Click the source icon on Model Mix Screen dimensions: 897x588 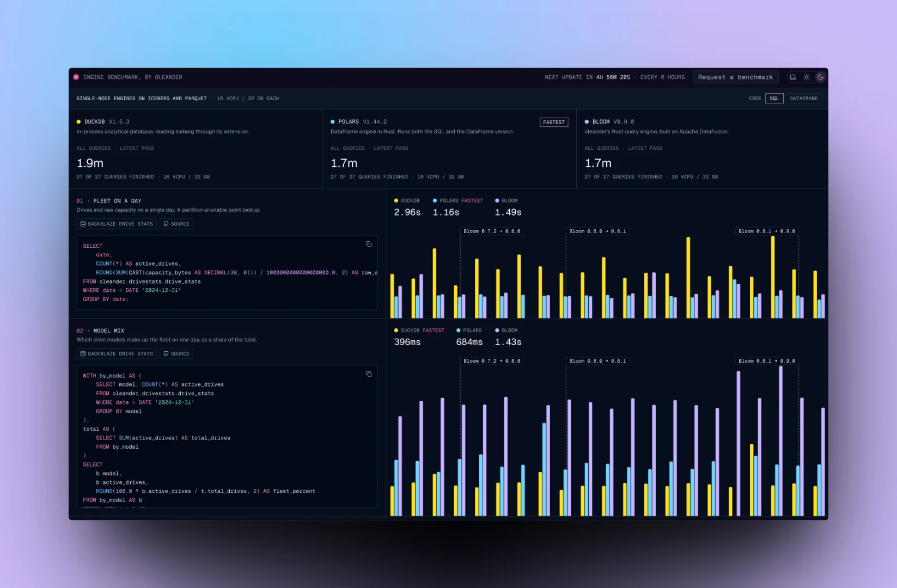(166, 354)
